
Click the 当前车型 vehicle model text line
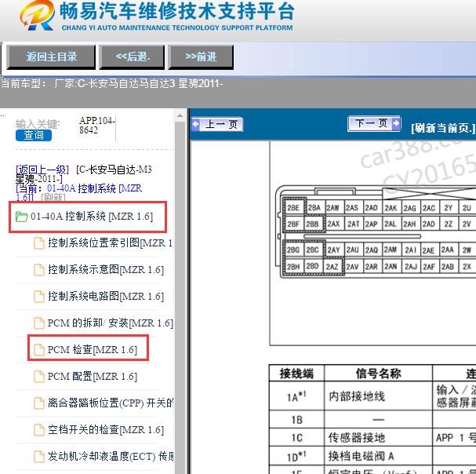(111, 83)
